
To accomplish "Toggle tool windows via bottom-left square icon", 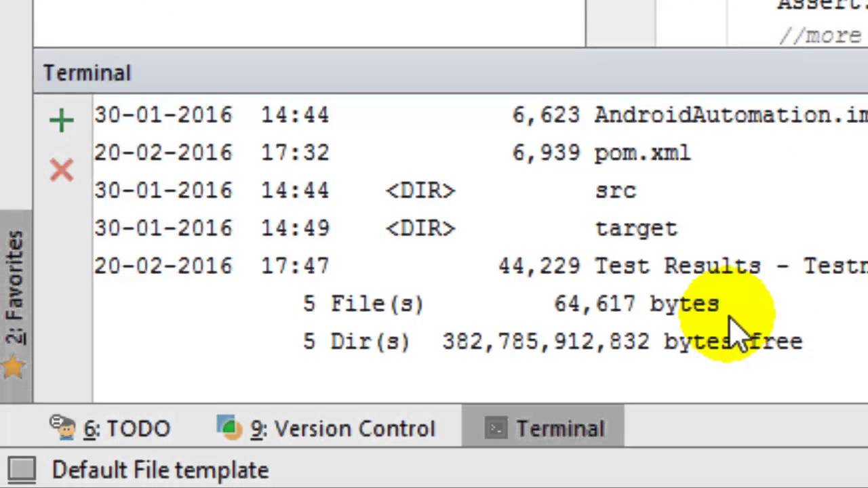I will click(x=22, y=470).
